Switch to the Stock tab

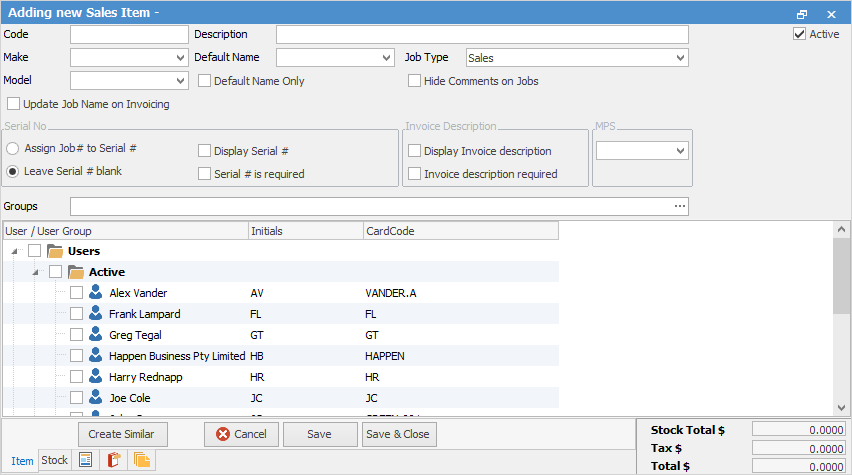point(55,460)
